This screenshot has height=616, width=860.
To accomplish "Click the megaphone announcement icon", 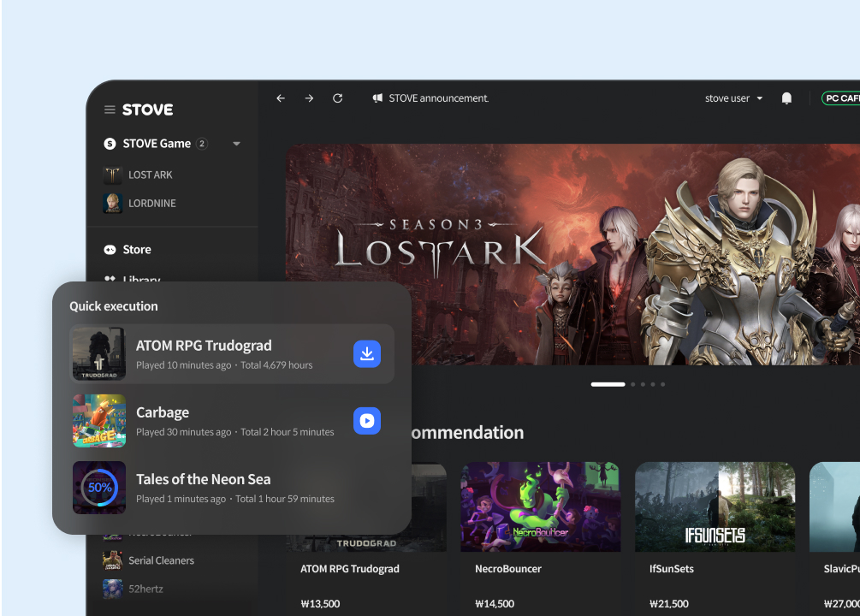I will click(377, 98).
